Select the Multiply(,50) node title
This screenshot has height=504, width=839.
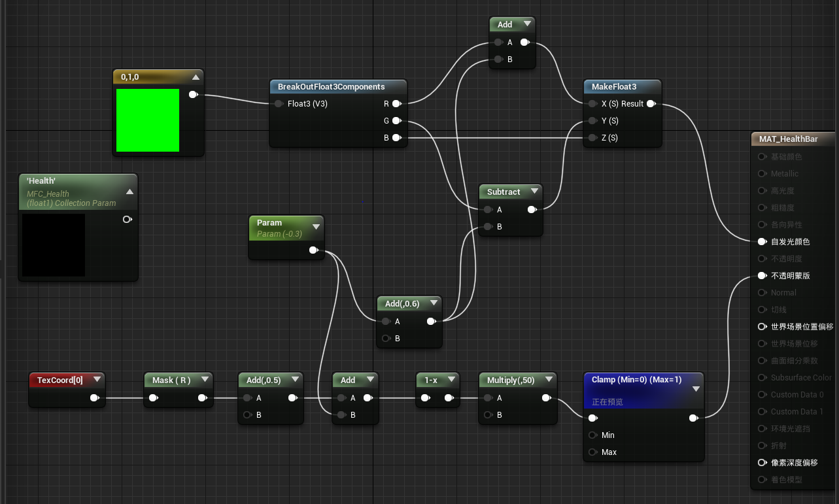pos(511,380)
